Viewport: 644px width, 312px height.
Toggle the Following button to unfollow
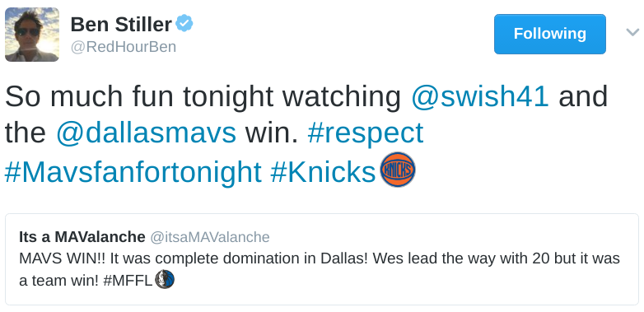click(x=550, y=34)
